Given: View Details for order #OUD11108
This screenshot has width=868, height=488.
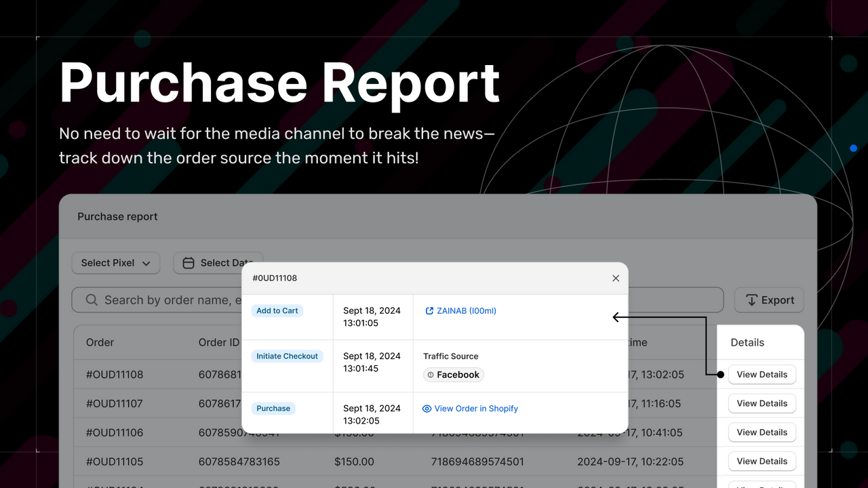Looking at the screenshot, I should pyautogui.click(x=762, y=374).
